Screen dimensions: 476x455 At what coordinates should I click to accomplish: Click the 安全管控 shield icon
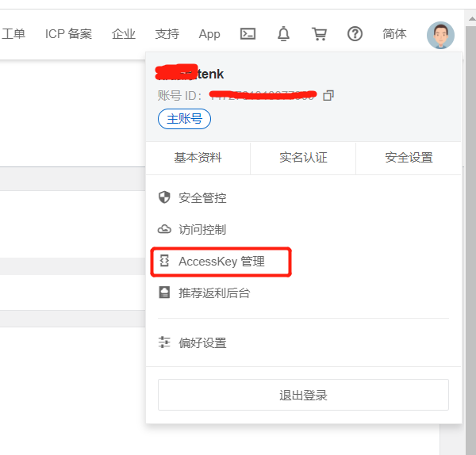(164, 197)
